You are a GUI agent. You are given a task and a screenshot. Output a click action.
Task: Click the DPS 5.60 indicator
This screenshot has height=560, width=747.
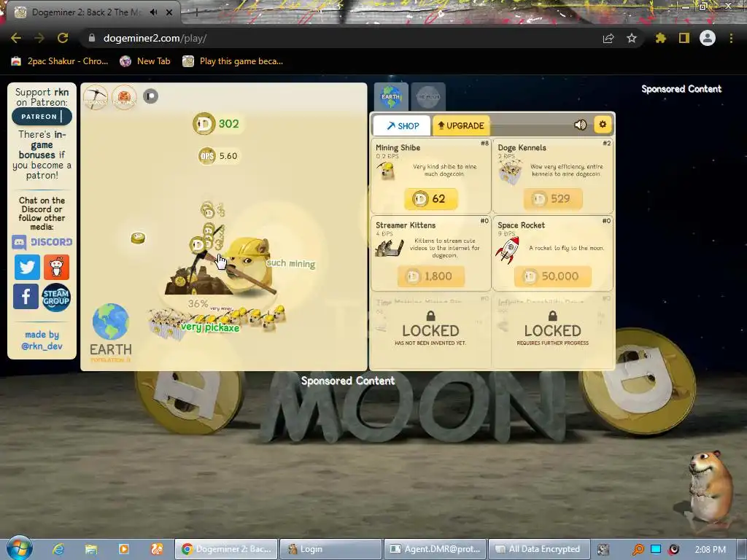pos(219,156)
